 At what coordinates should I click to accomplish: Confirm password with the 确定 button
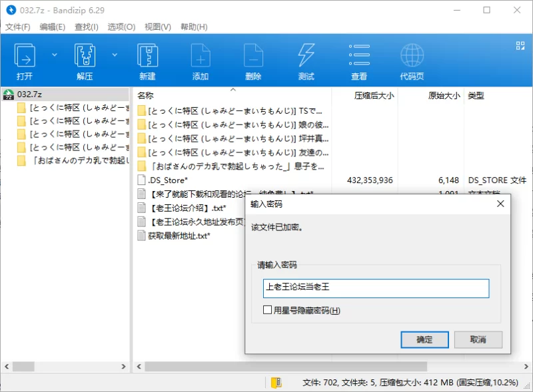pyautogui.click(x=424, y=339)
